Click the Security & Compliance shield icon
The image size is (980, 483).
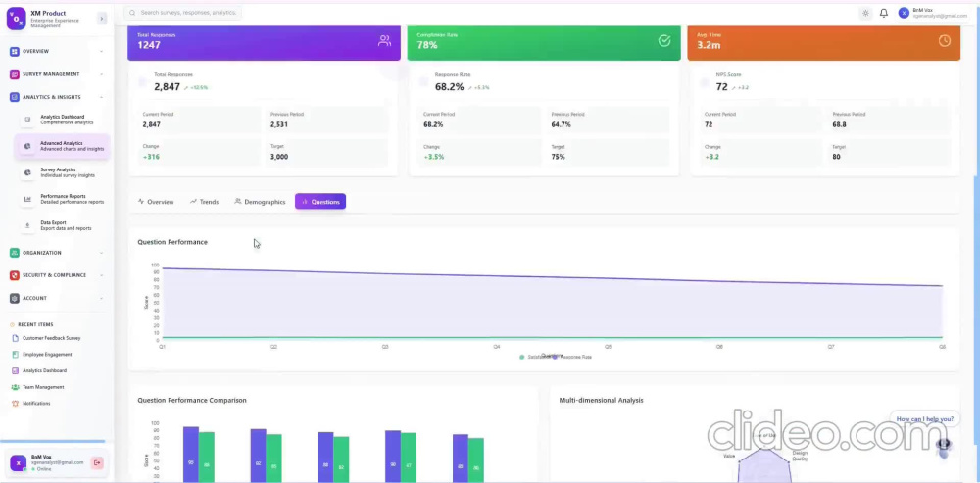pyautogui.click(x=15, y=275)
